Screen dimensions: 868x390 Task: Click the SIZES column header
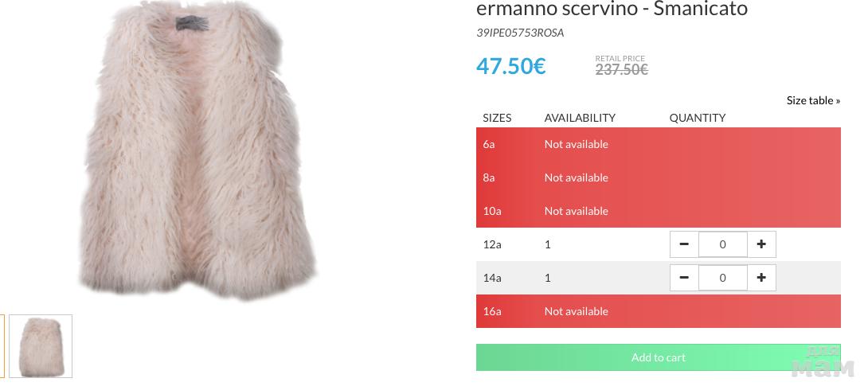click(x=497, y=118)
